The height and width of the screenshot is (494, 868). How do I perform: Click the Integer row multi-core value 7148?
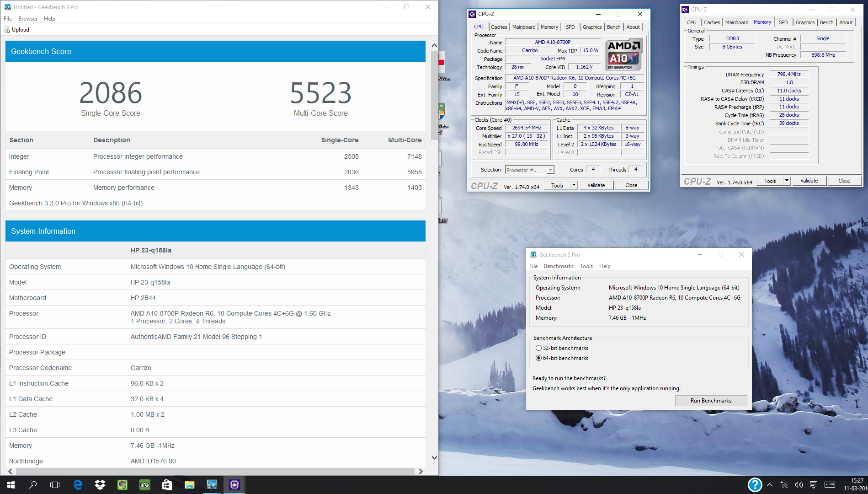coord(414,156)
